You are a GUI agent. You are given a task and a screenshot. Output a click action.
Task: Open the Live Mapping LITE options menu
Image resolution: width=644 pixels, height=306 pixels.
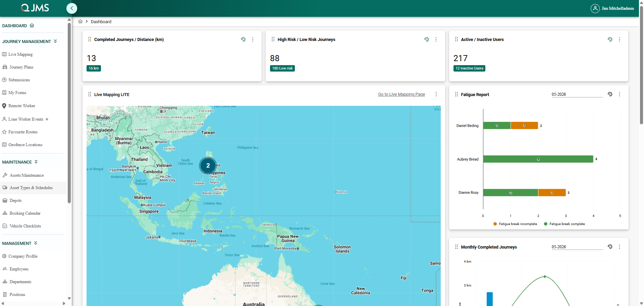point(436,94)
